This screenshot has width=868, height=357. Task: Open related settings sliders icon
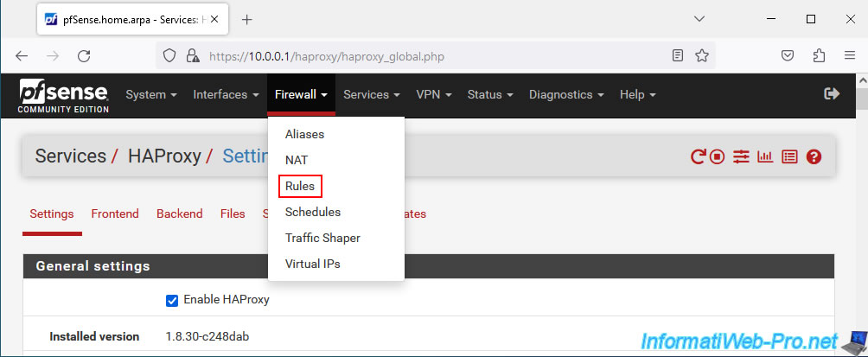741,157
